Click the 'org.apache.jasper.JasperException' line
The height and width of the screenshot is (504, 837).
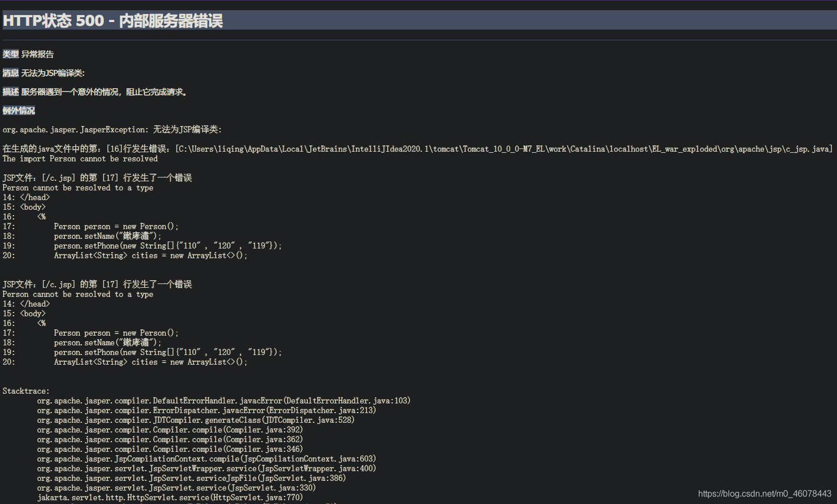pyautogui.click(x=112, y=130)
